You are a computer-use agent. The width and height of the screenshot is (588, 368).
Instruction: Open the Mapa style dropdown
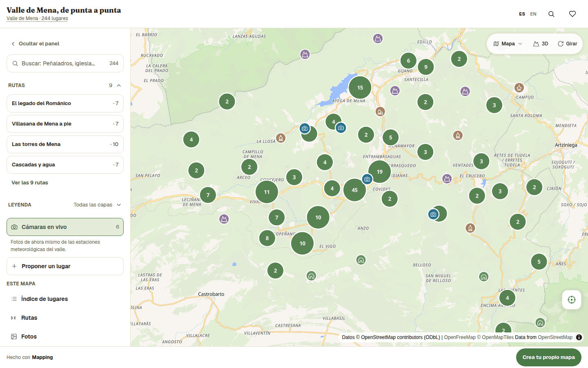click(x=508, y=44)
